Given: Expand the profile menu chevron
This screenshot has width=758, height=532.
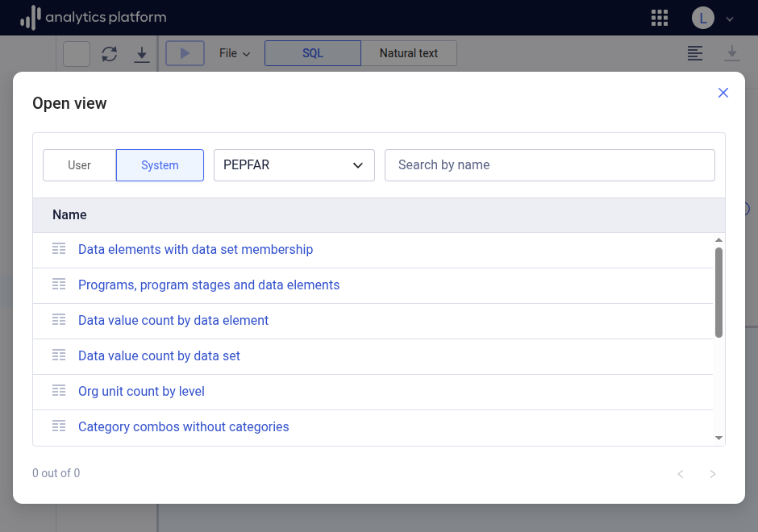Looking at the screenshot, I should point(730,19).
